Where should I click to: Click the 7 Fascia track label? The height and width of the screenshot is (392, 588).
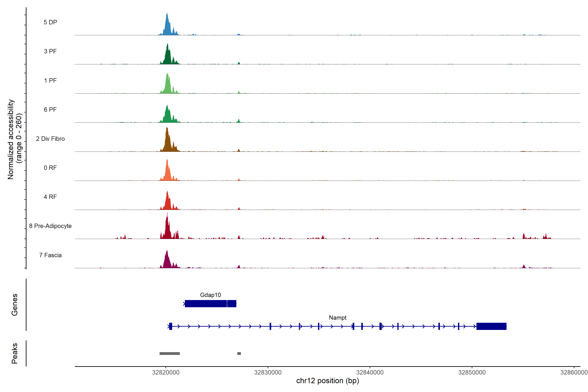50,255
